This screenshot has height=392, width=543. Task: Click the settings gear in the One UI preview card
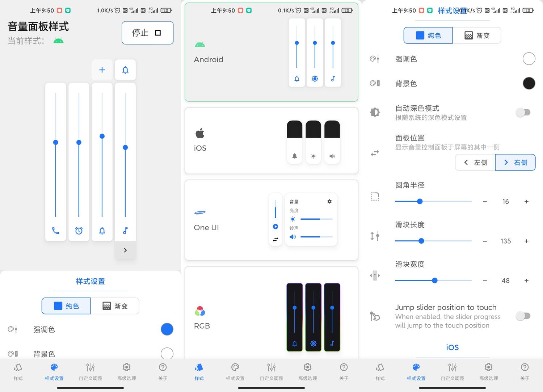329,201
